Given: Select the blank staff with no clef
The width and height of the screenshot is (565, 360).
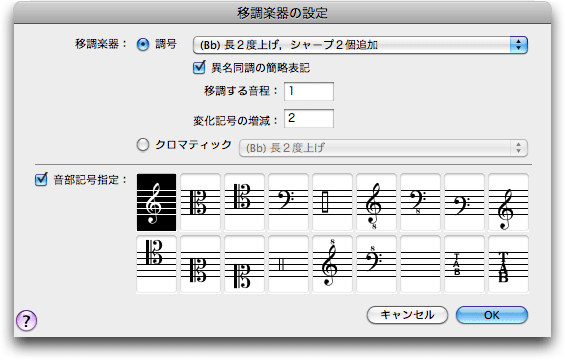Looking at the screenshot, I should click(420, 264).
